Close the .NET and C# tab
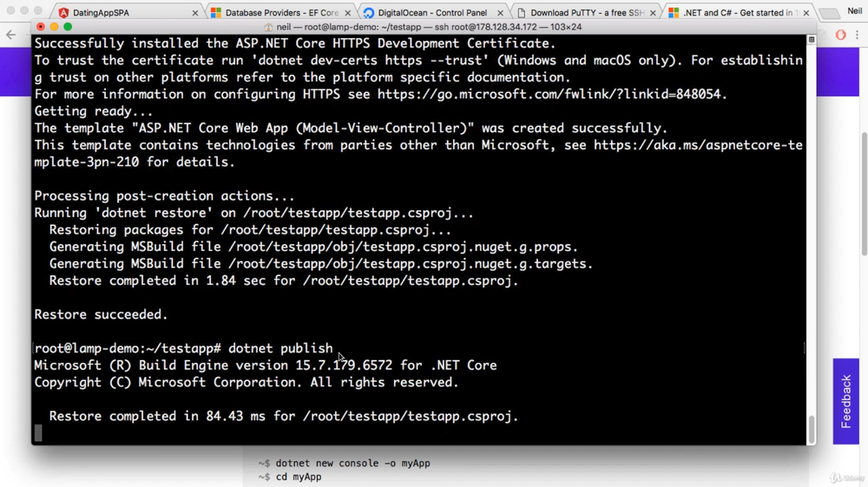The height and width of the screenshot is (487, 868). click(806, 13)
